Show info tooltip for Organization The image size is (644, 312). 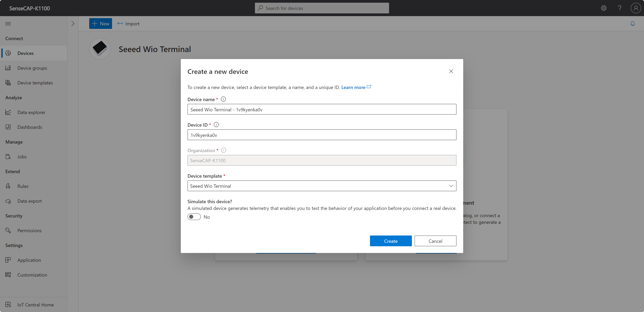pos(224,150)
